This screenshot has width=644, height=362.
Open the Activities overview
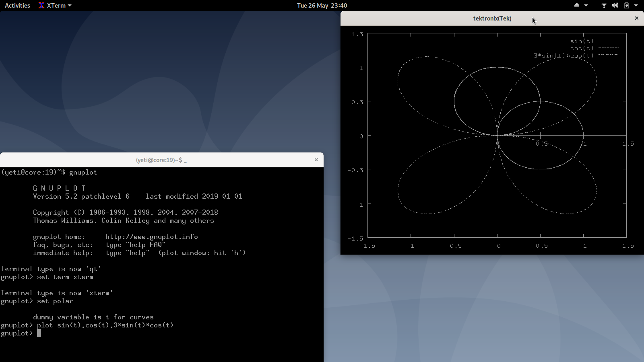coord(17,5)
